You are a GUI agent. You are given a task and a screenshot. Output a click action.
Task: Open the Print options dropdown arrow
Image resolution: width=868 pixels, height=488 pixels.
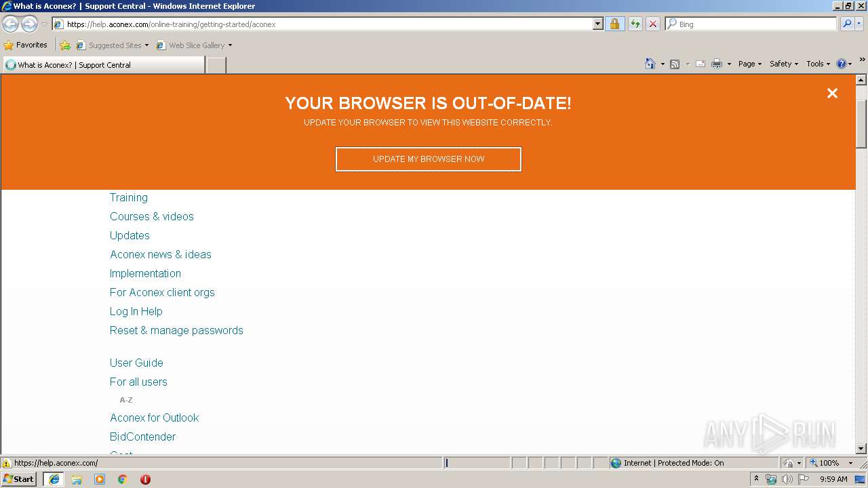(x=729, y=64)
